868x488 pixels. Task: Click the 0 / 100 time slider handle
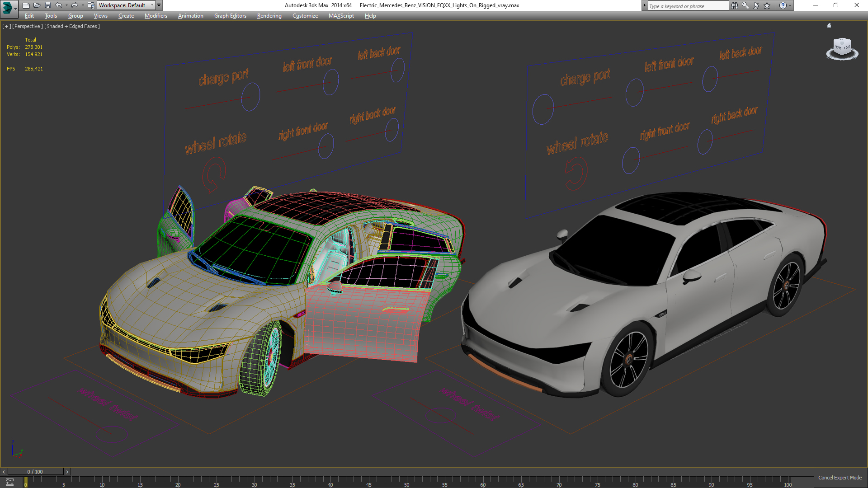coord(35,472)
